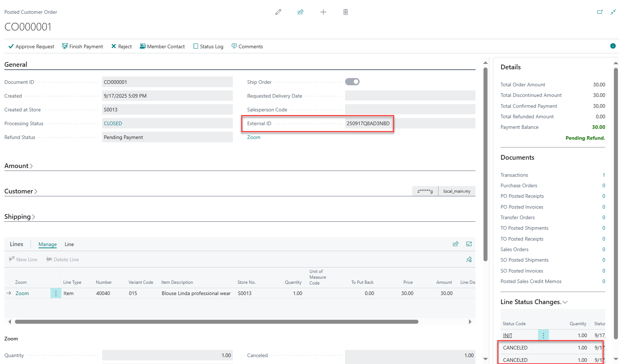Click the pencil edit icon

(278, 12)
